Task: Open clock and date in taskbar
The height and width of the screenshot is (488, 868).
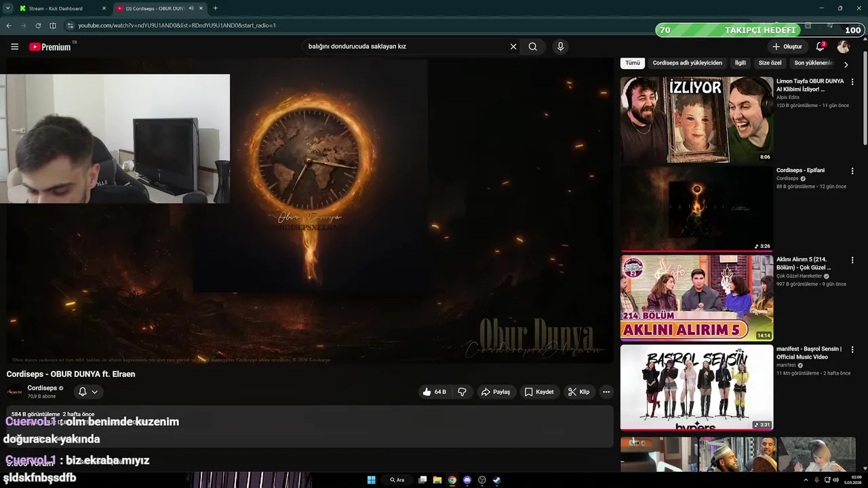Action: pos(853,480)
